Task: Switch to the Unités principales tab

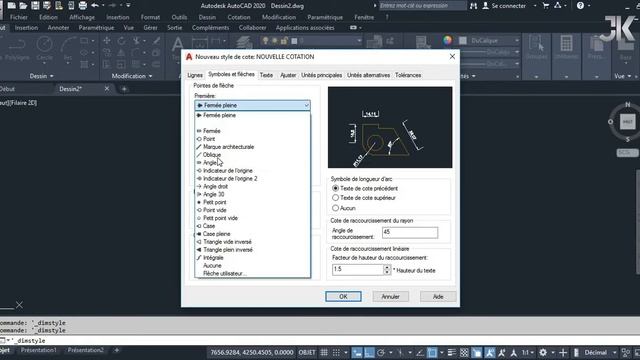Action: pos(322,75)
